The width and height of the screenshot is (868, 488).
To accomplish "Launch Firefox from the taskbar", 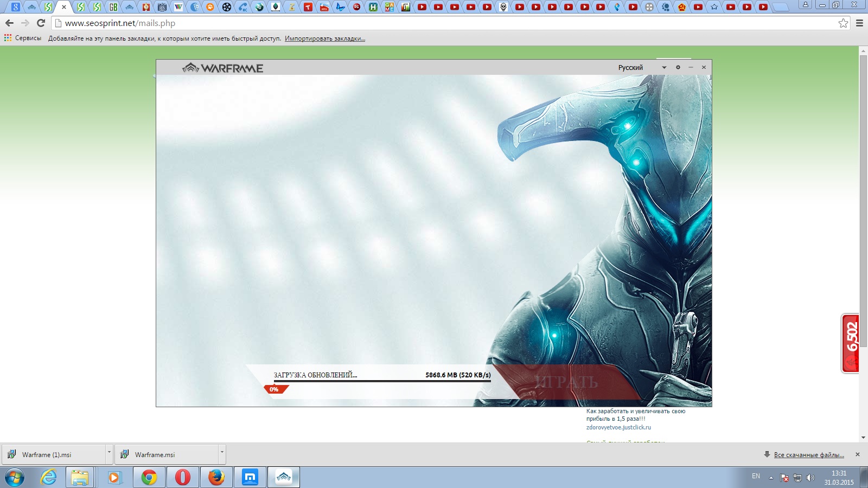I will coord(216,478).
